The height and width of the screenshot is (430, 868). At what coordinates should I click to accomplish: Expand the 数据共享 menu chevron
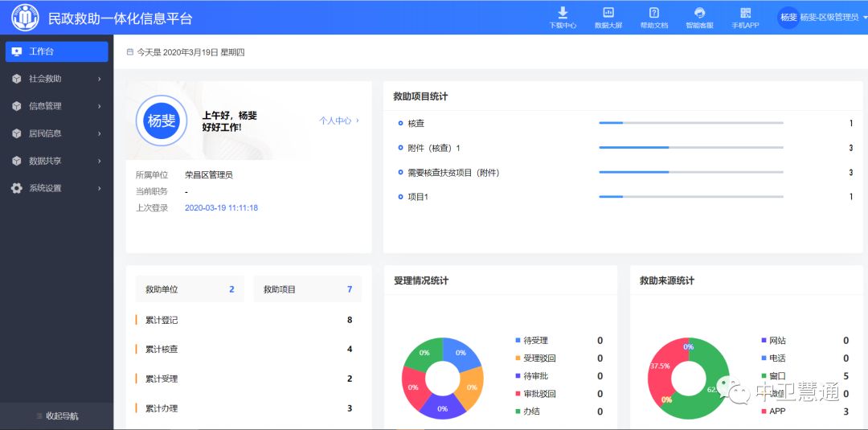pyautogui.click(x=99, y=161)
